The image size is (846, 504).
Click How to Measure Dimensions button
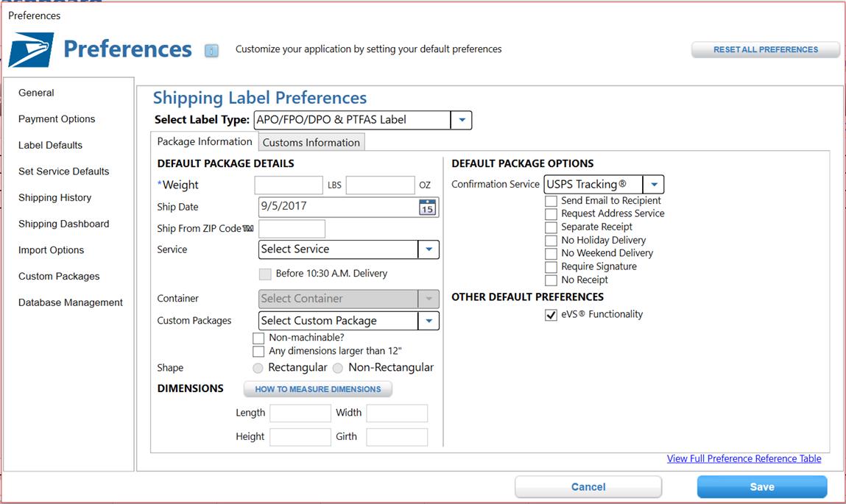coord(318,389)
